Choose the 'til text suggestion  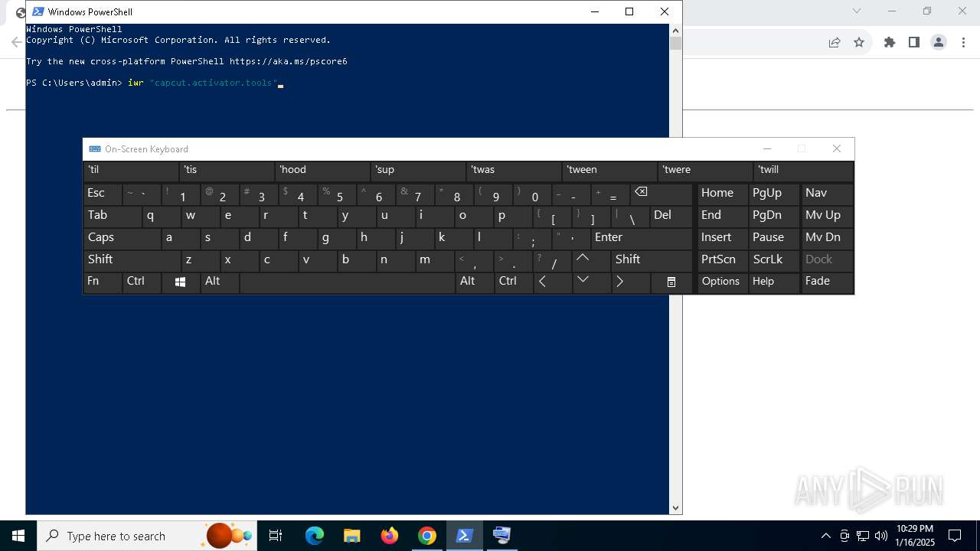coord(131,171)
